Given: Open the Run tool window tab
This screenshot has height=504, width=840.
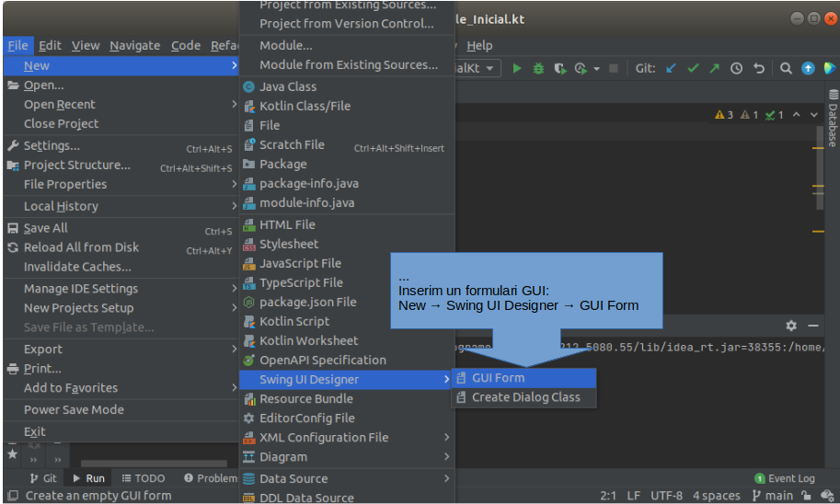Looking at the screenshot, I should (x=88, y=478).
